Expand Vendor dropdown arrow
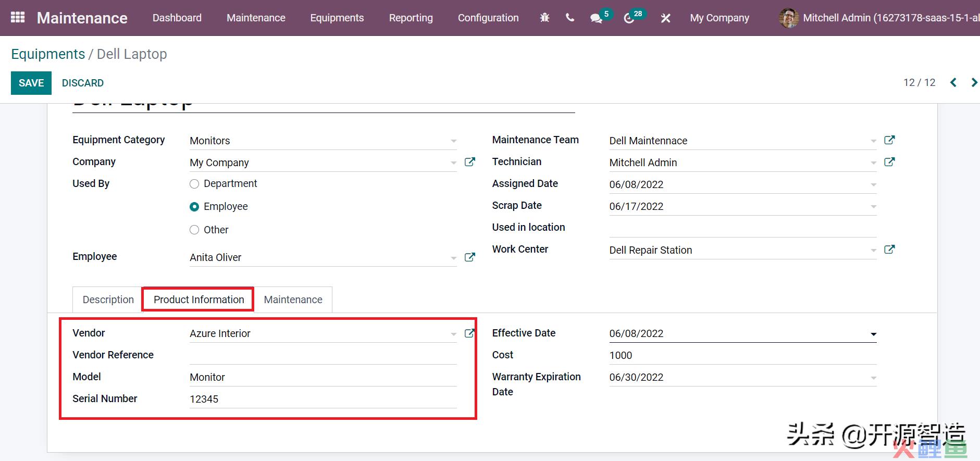 pos(453,334)
